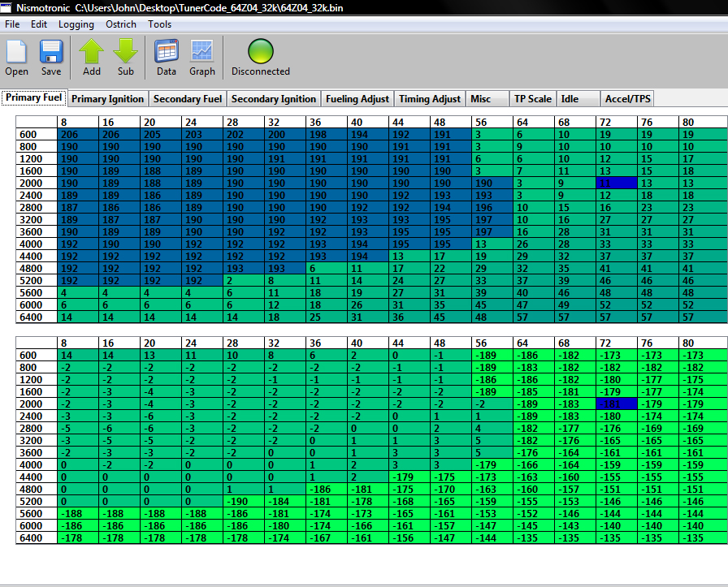Click the 600 RPM row header in upper table
The height and width of the screenshot is (587, 728).
pyautogui.click(x=37, y=135)
